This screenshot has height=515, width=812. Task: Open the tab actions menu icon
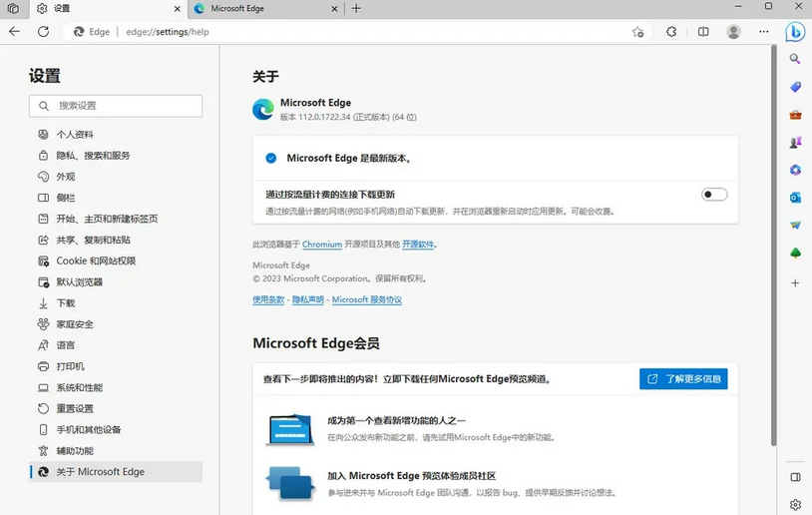(13, 8)
